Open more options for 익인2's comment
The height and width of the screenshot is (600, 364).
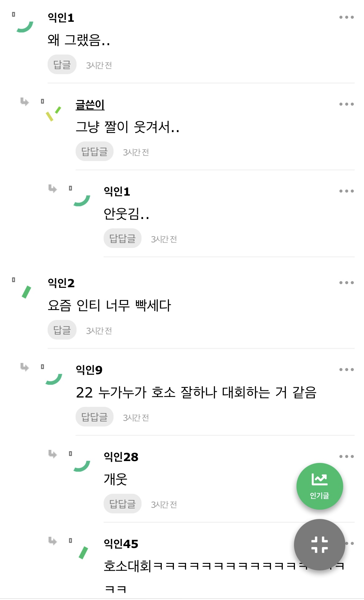coord(346,283)
